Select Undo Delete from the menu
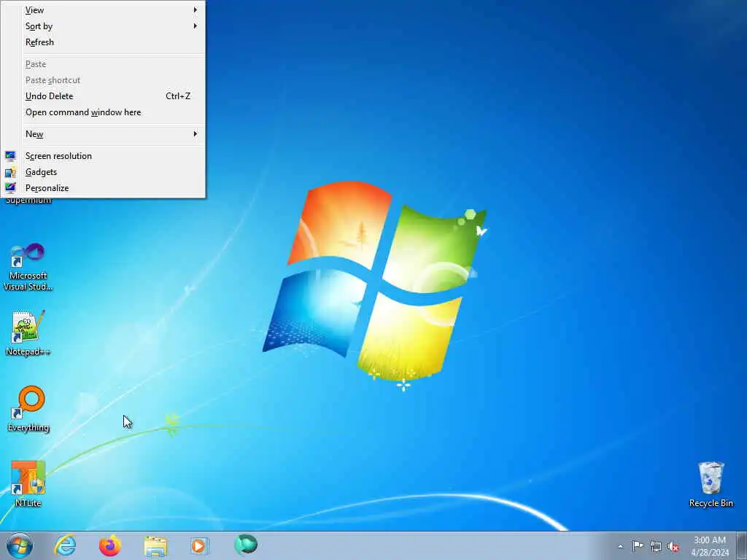The image size is (747, 560). tap(103, 96)
